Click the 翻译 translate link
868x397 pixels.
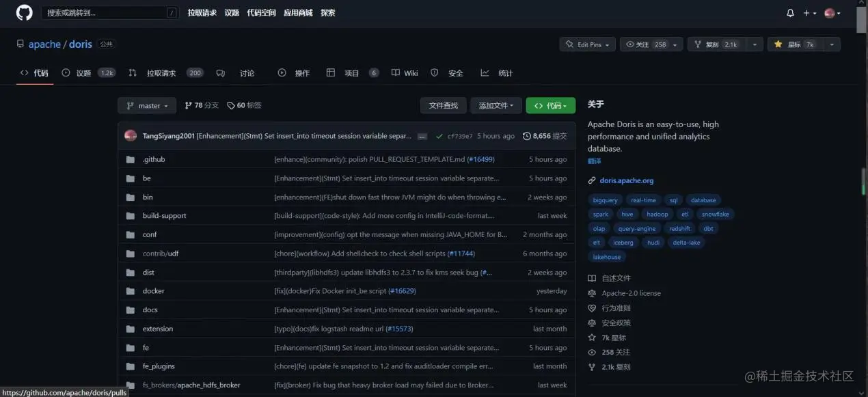[x=595, y=161]
